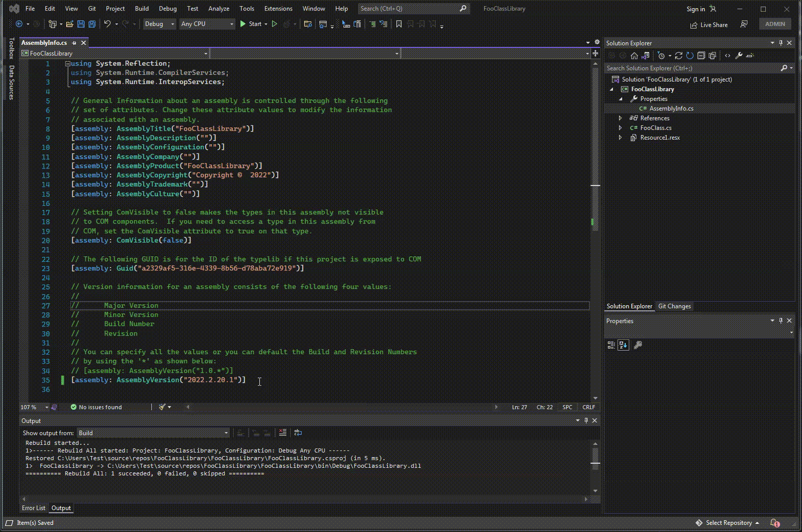The image size is (802, 532).
Task: Toggle Word Wrap in the Output toolbar
Action: pos(298,433)
